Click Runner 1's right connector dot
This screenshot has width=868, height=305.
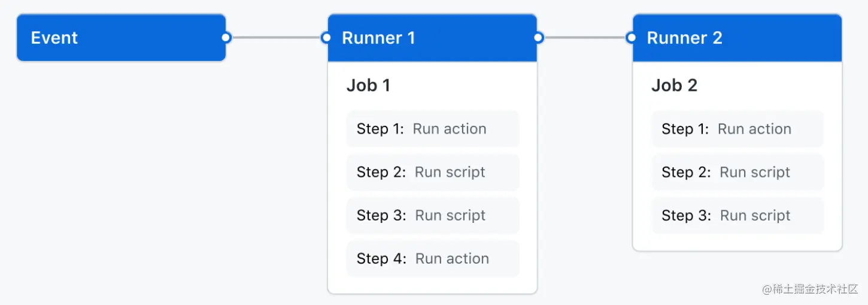click(538, 38)
